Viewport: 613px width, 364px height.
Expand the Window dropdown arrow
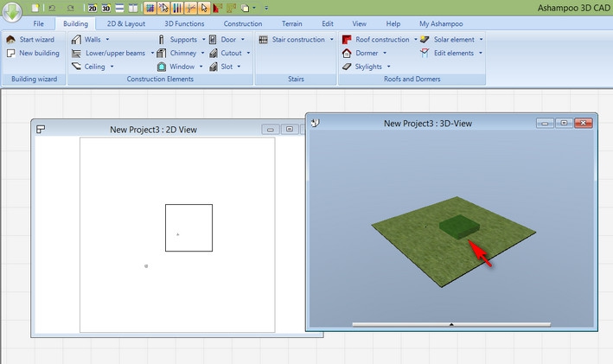(201, 67)
